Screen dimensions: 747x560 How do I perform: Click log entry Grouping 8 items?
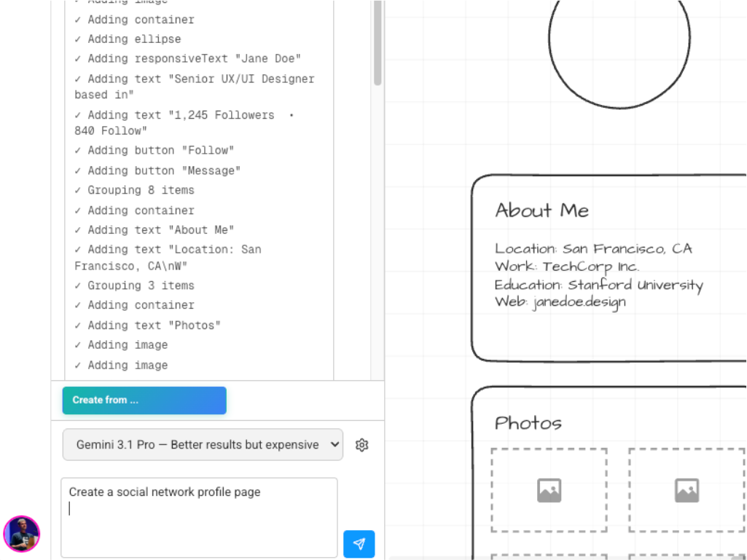(134, 190)
